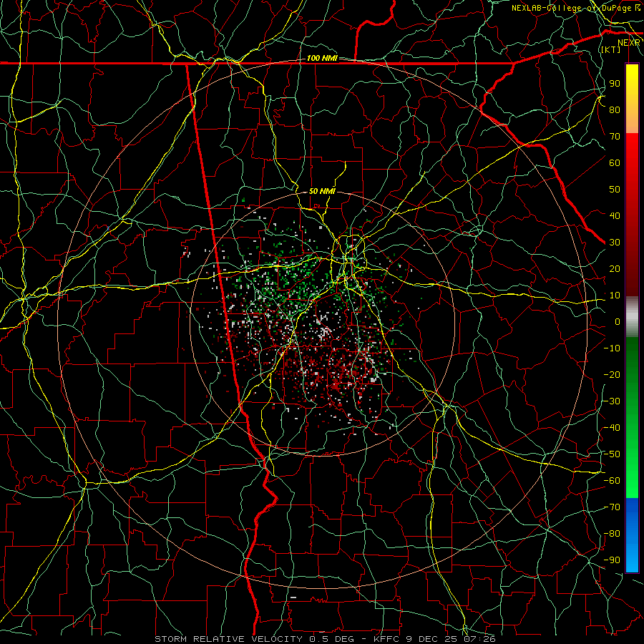Click the positive 30 knots scale label
The height and width of the screenshot is (644, 644).
[615, 243]
